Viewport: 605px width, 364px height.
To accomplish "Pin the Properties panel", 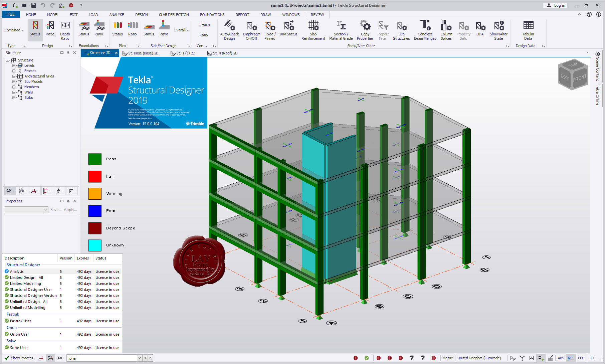I will pos(68,201).
